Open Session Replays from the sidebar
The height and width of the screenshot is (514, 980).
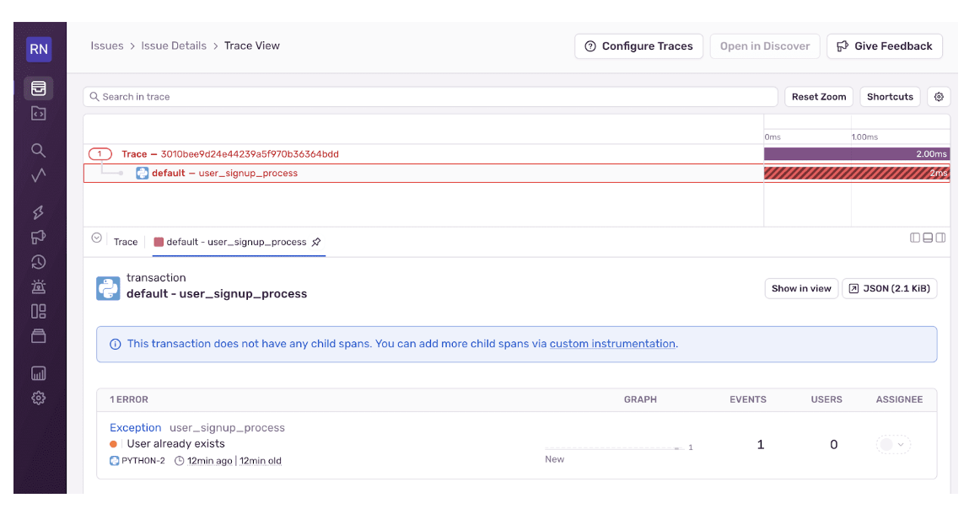click(x=39, y=262)
